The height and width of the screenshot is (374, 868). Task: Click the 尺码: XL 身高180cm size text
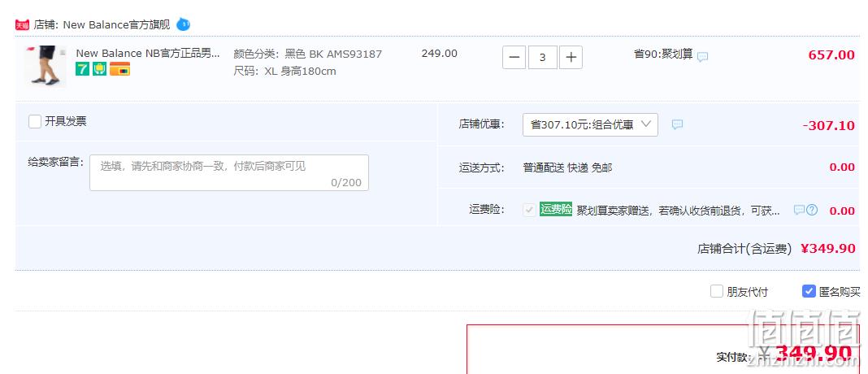284,71
